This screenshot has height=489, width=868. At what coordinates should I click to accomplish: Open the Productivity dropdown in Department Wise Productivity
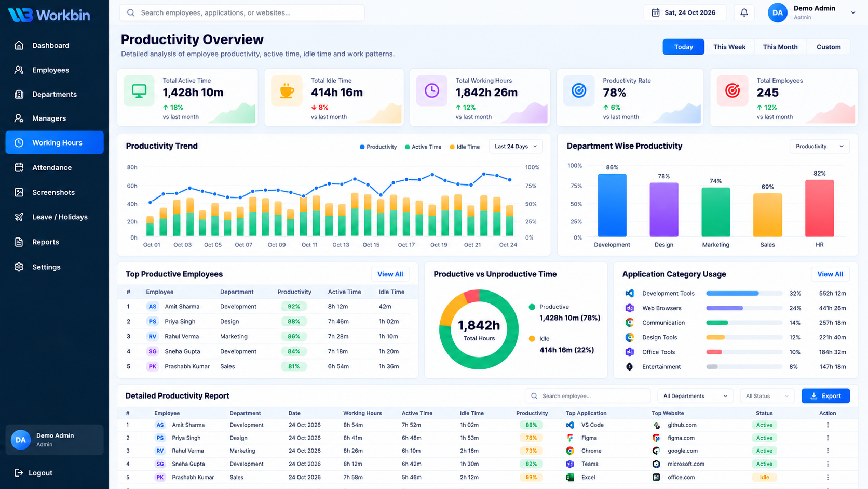point(819,147)
